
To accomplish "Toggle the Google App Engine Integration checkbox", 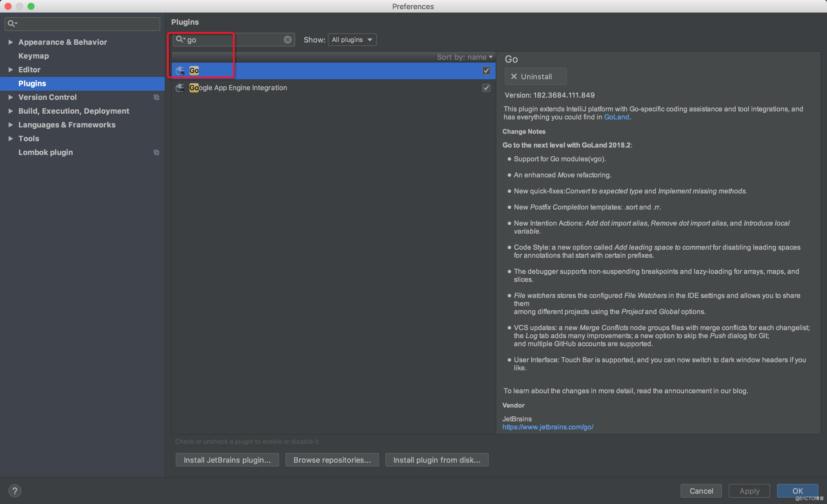I will click(486, 88).
